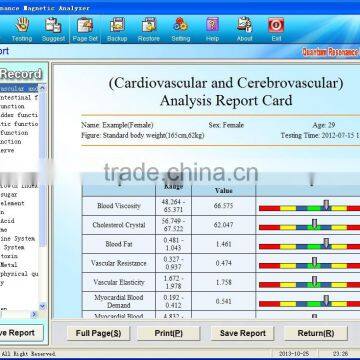360x360 pixels.
Task: Click the value 0.474
Action: [223, 263]
